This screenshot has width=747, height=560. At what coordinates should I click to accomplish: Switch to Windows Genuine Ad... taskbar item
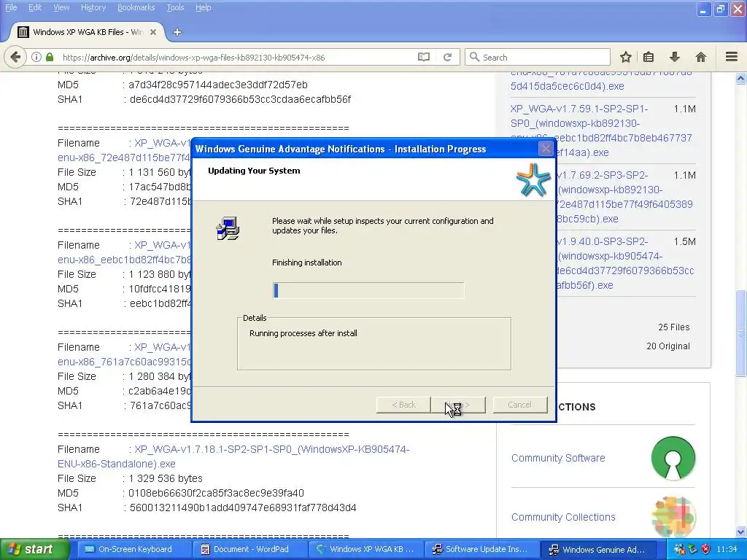[x=598, y=549]
